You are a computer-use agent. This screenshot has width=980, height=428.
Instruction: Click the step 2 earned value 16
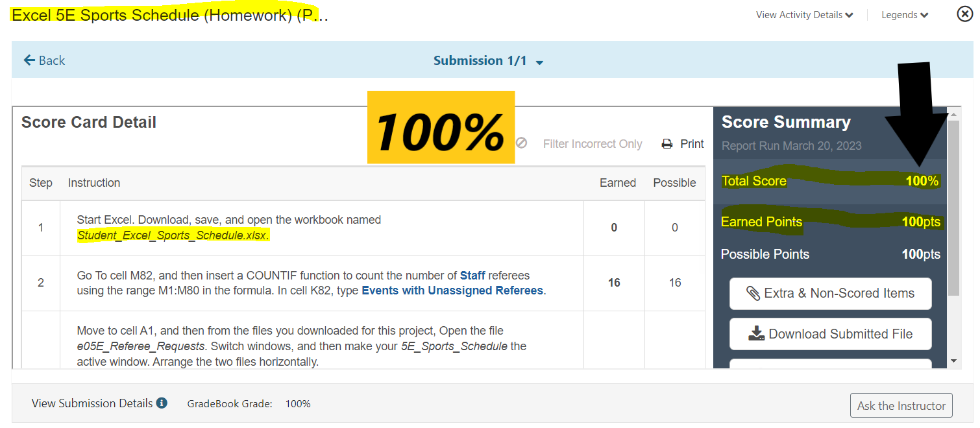tap(614, 283)
